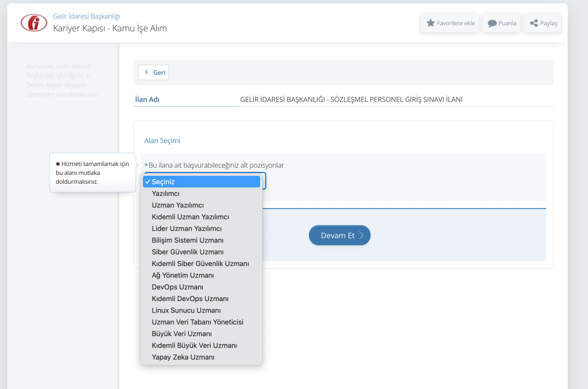Select Kıdemli Siber Güvenlik Uzmanı
Screen dimensions: 588x389
pyautogui.click(x=200, y=264)
